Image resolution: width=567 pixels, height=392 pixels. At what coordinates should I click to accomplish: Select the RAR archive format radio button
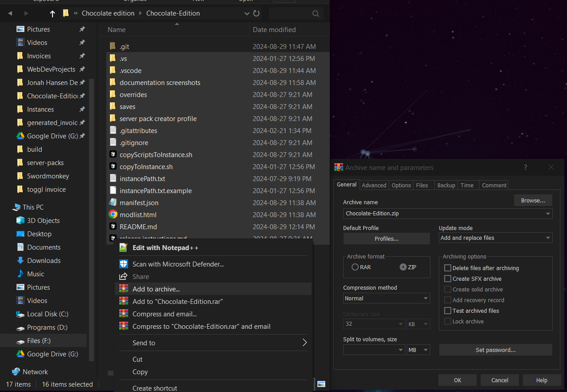(x=355, y=267)
